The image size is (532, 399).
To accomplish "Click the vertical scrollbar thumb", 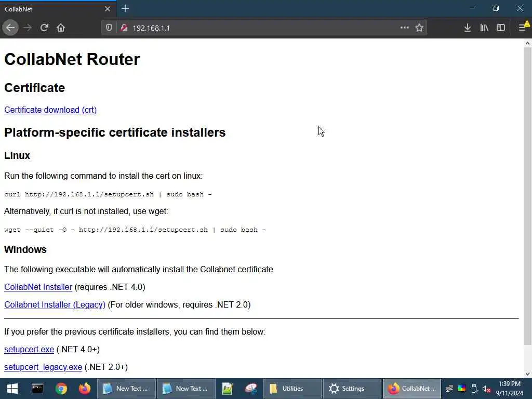I will tap(527, 196).
